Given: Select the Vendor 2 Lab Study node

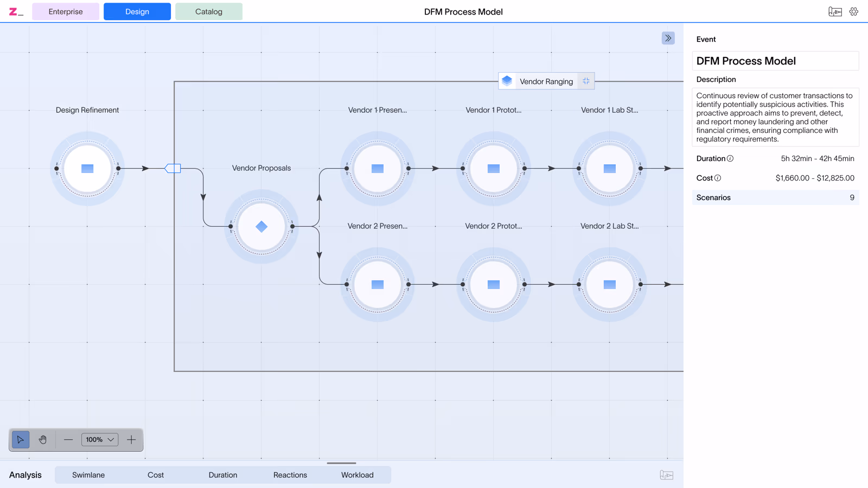Looking at the screenshot, I should pyautogui.click(x=610, y=285).
